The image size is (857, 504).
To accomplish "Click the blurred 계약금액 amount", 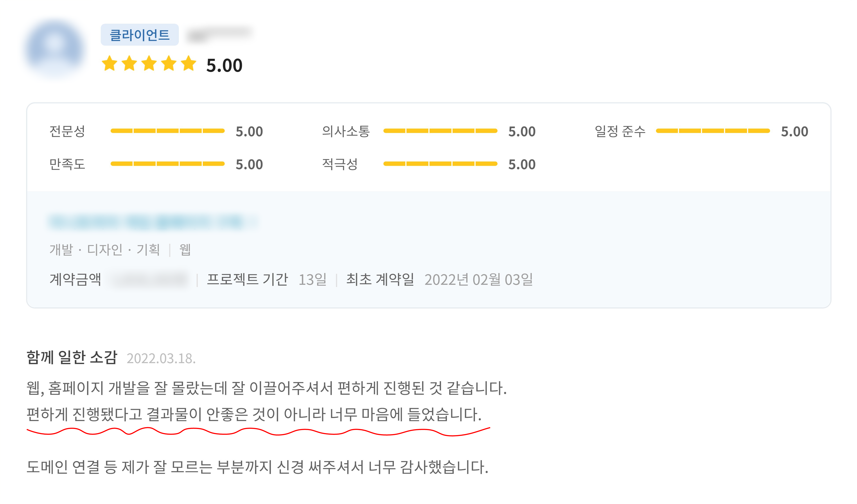I will point(150,280).
